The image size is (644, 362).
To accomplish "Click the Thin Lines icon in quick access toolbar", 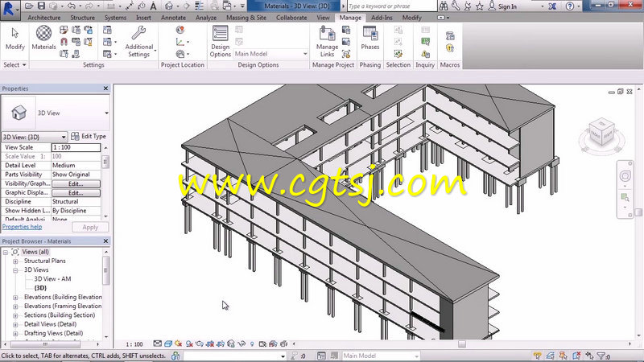I will click(199, 6).
